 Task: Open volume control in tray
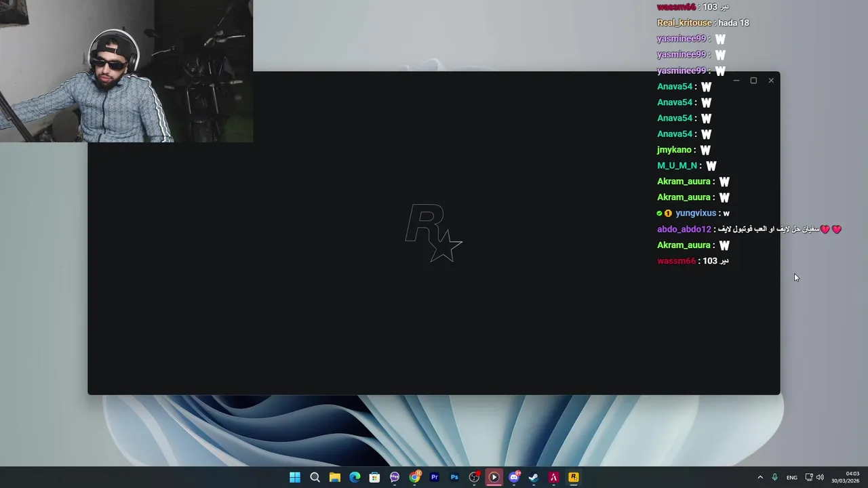[x=821, y=477]
